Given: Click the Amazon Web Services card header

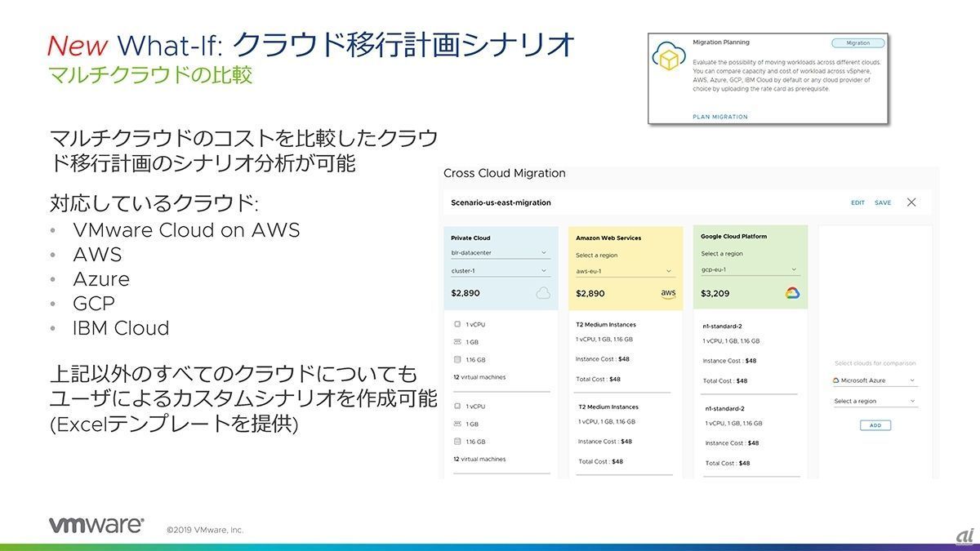Looking at the screenshot, I should (608, 238).
